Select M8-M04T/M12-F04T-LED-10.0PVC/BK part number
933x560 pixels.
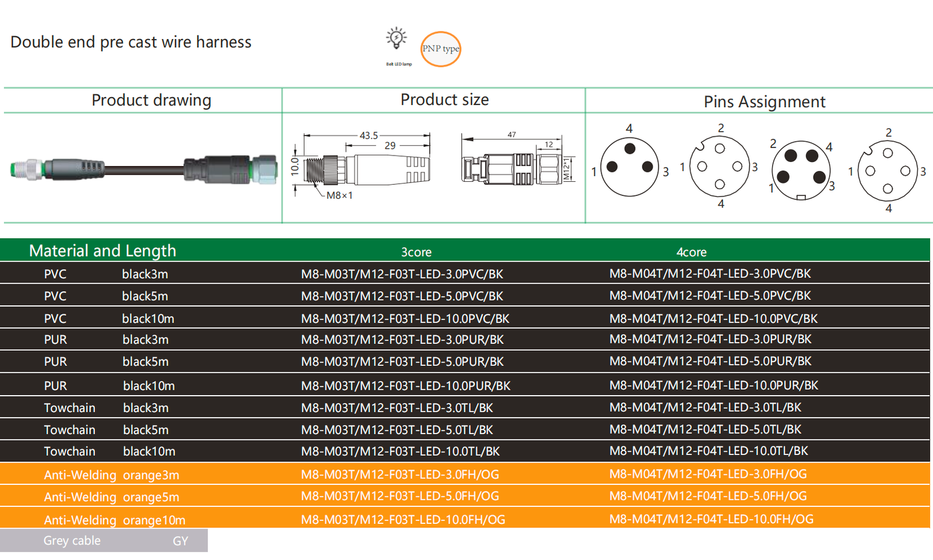(x=714, y=319)
